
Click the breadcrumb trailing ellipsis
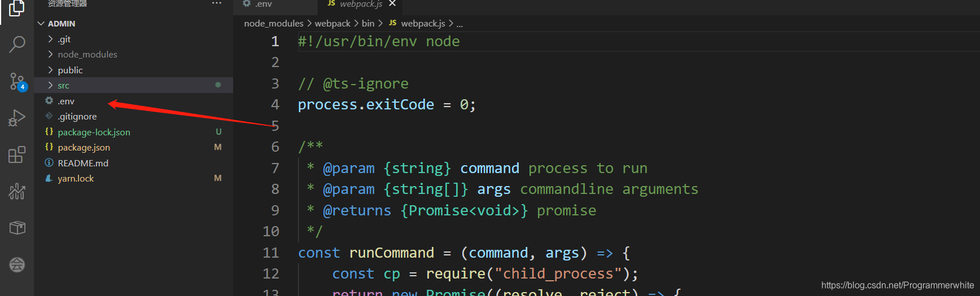pyautogui.click(x=460, y=24)
